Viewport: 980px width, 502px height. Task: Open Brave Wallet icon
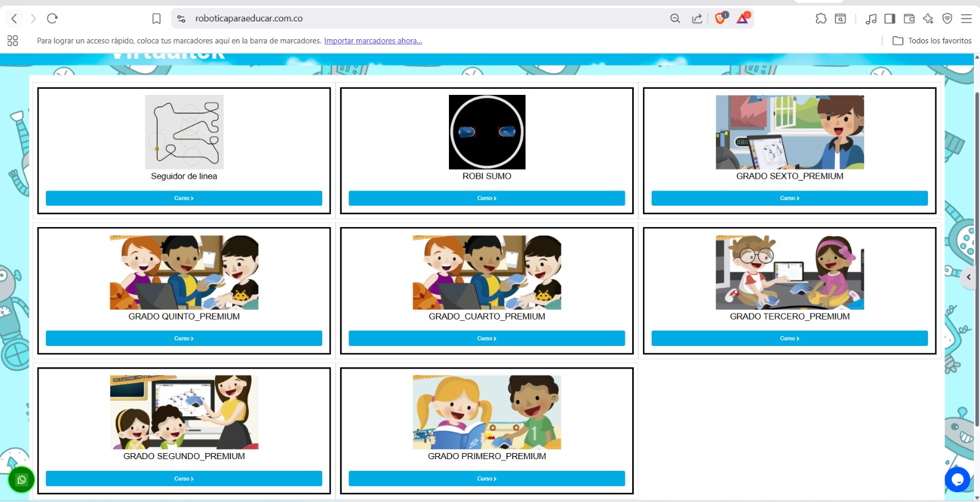click(x=910, y=18)
